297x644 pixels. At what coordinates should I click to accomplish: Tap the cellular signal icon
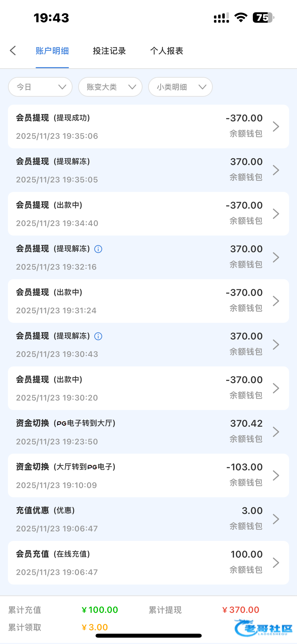(x=221, y=18)
